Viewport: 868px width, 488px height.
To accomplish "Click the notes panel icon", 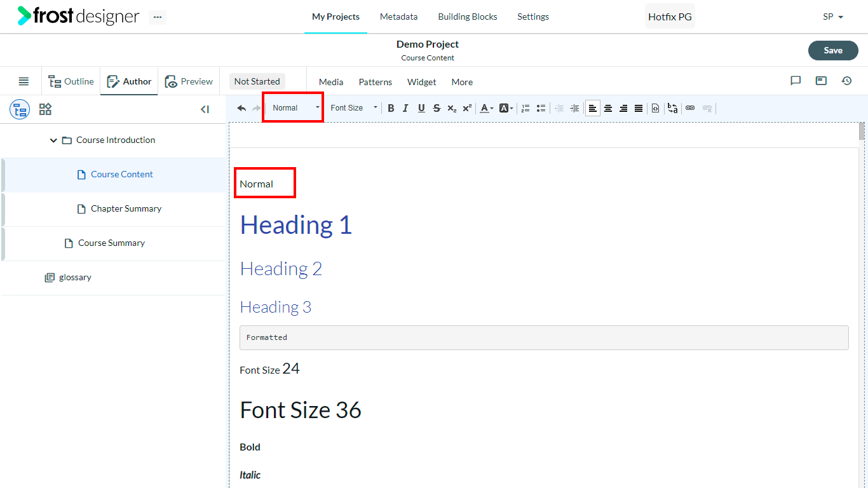I will pos(821,81).
